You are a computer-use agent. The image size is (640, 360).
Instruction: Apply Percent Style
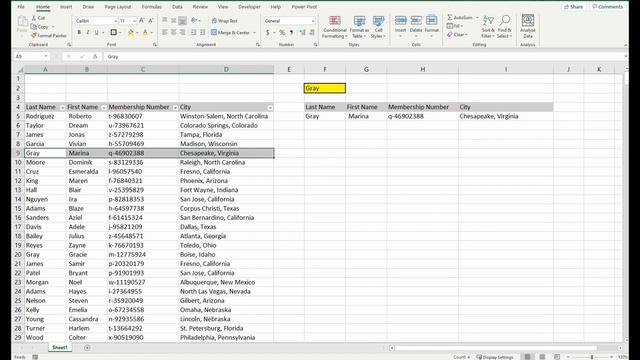tap(282, 32)
